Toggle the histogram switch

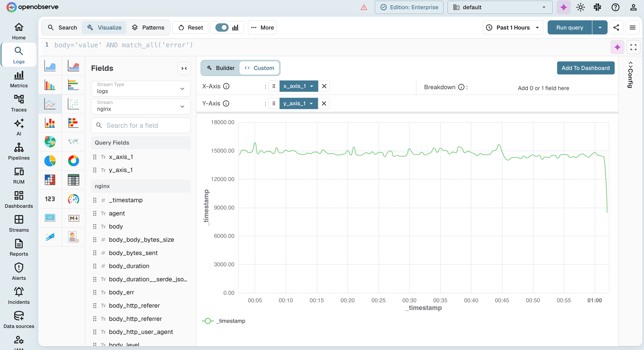[x=222, y=27]
